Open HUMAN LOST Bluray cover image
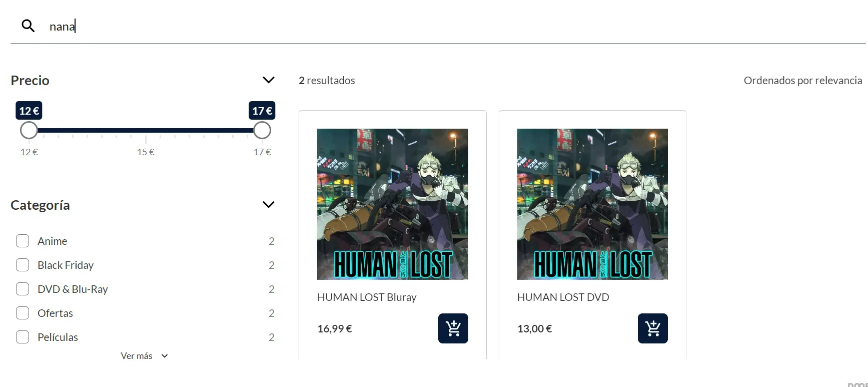Image resolution: width=868 pixels, height=387 pixels. click(x=393, y=204)
